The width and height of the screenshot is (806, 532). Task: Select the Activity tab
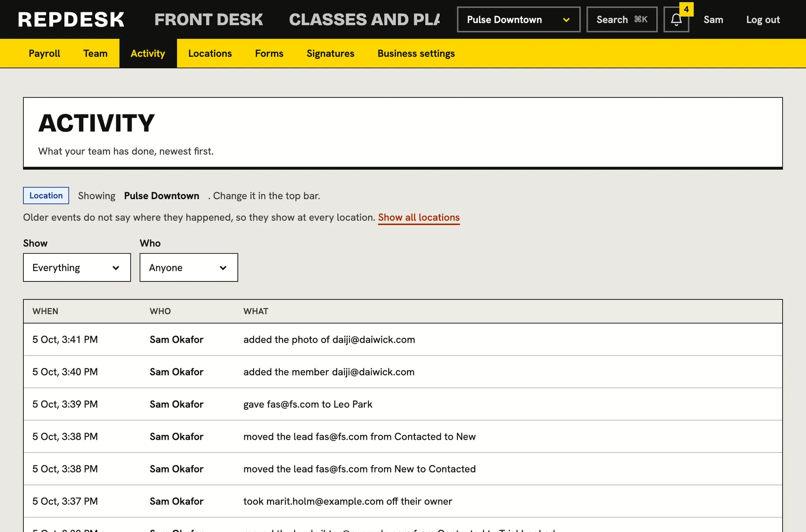point(148,53)
